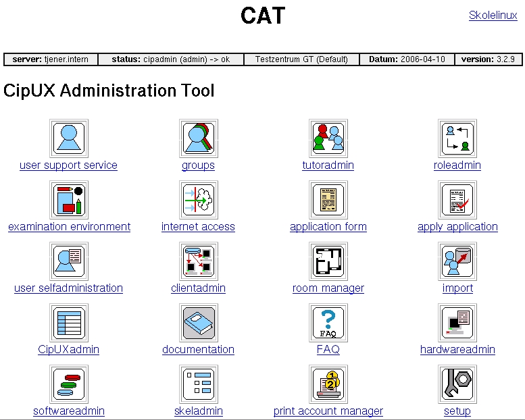
Task: Click the softwareadmin text link
Action: [x=69, y=411]
